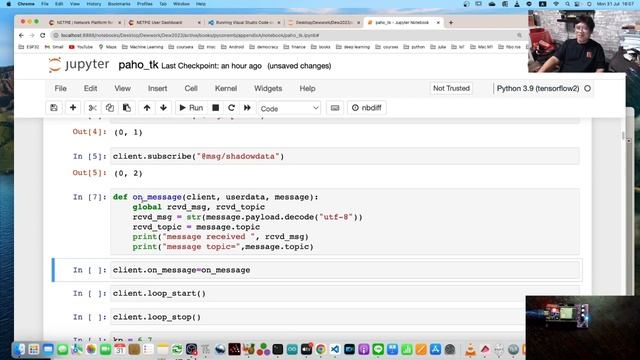Image resolution: width=640 pixels, height=360 pixels.
Task: Open the Jupyter View menu
Action: point(122,89)
